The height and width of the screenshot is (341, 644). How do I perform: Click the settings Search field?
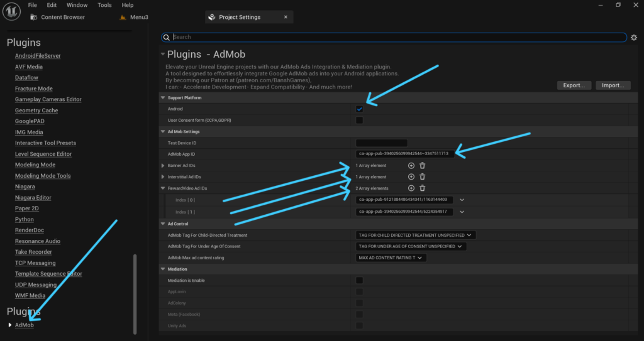tap(394, 37)
